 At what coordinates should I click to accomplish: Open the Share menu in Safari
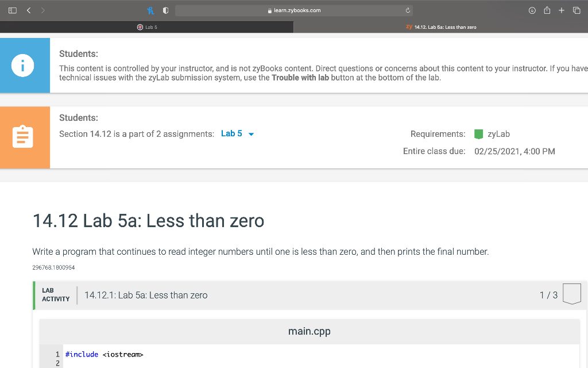click(547, 10)
